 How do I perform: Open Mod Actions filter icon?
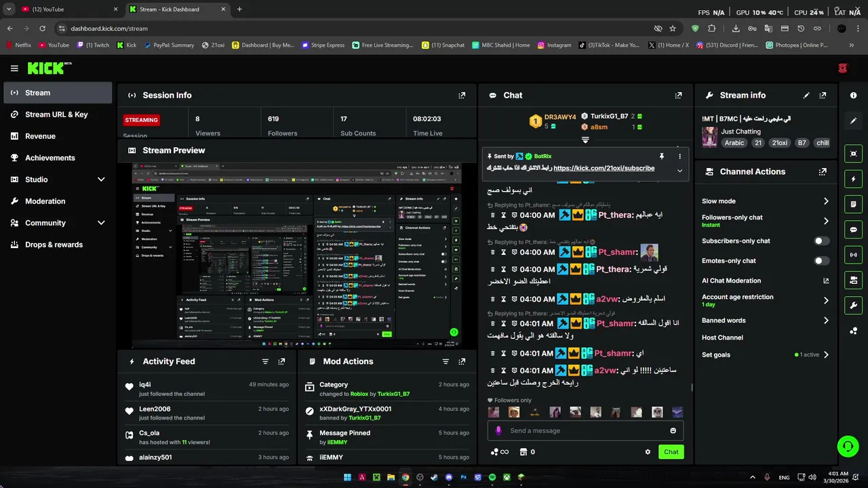(446, 362)
